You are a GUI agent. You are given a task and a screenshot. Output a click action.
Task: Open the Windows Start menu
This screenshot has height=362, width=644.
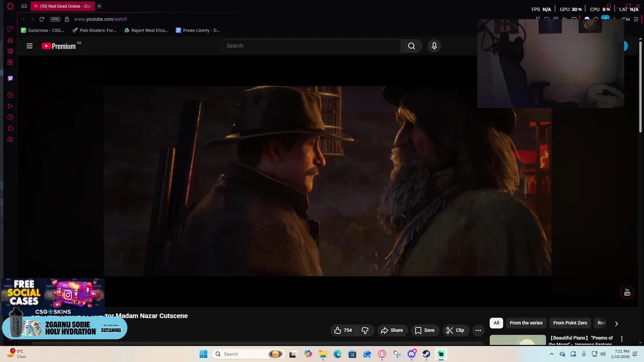point(203,354)
